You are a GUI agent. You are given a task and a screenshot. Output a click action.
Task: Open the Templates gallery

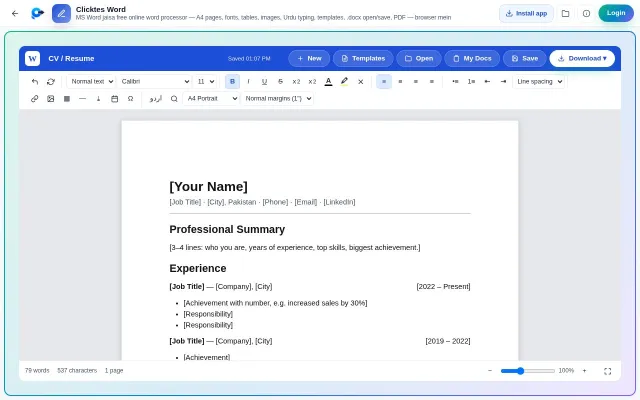coord(363,58)
